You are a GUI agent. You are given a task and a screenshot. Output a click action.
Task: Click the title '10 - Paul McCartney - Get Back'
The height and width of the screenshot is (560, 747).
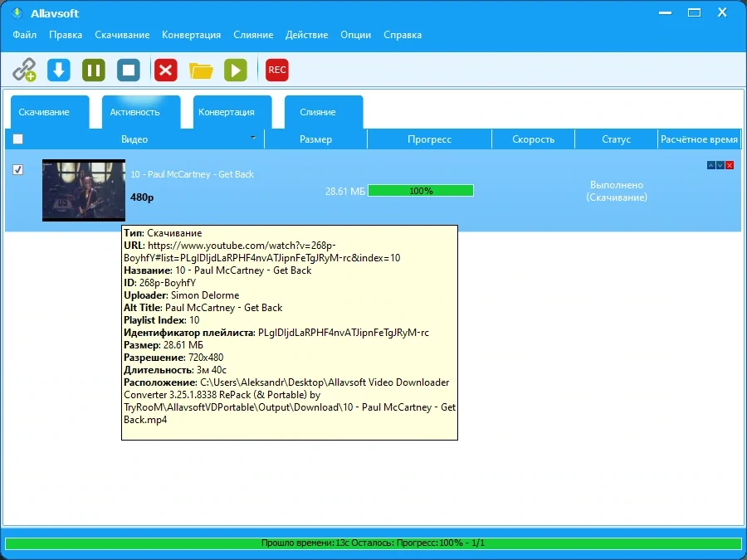tap(192, 174)
